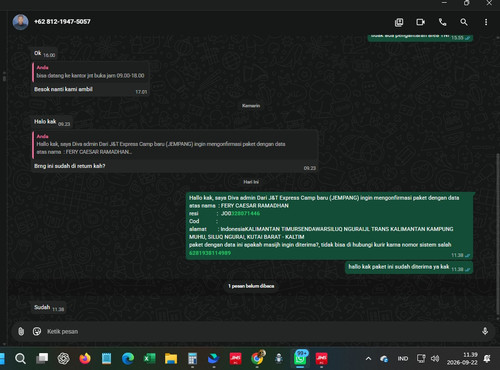Open Task View on taskbar
The height and width of the screenshot is (370, 500).
(x=42, y=359)
